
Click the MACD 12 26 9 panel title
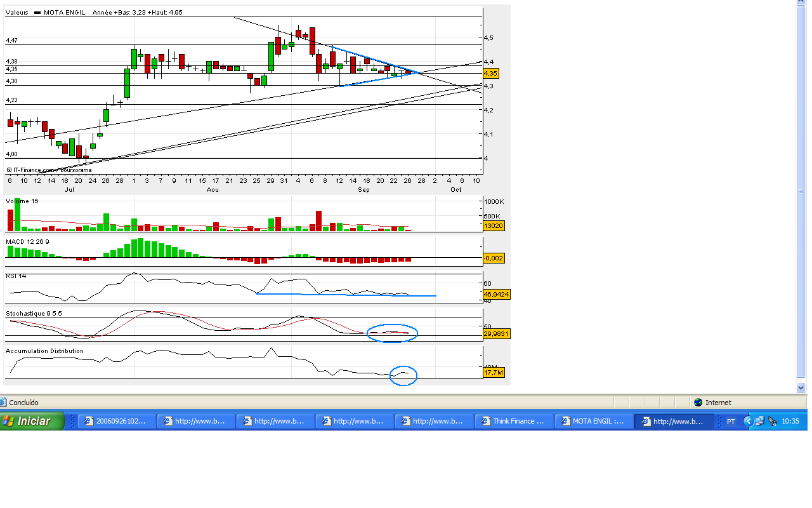click(x=27, y=242)
